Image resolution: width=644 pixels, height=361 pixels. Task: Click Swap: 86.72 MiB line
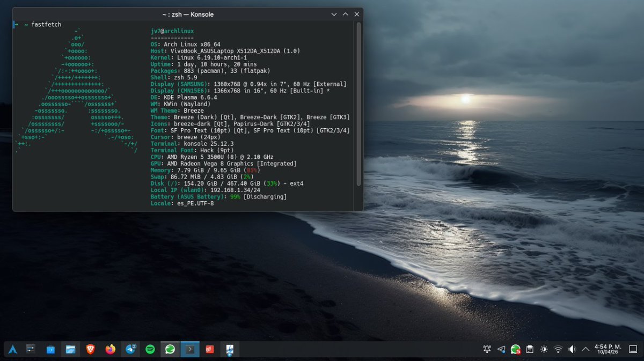[202, 176]
